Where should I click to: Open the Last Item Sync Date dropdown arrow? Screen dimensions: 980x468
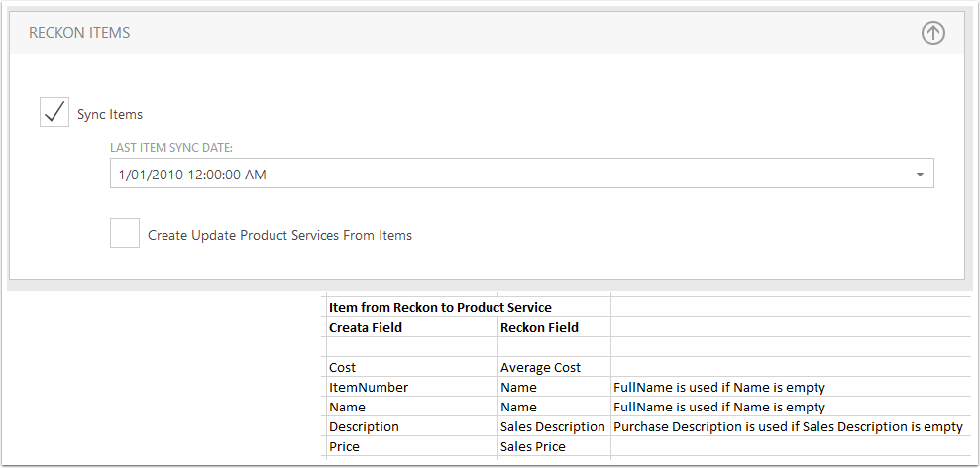tap(920, 175)
